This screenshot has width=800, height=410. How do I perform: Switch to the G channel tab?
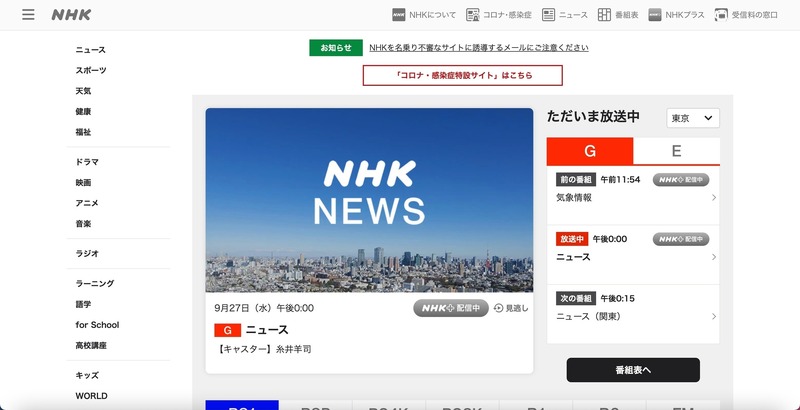tap(590, 151)
